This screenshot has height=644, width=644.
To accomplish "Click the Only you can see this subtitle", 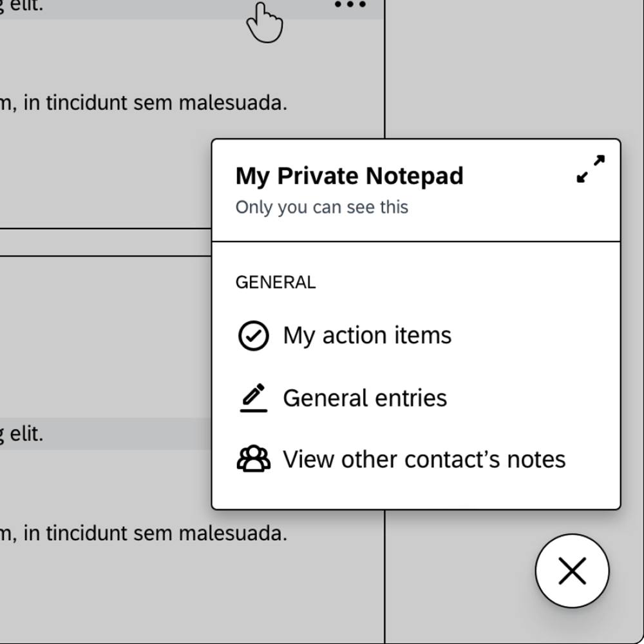I will tap(321, 207).
